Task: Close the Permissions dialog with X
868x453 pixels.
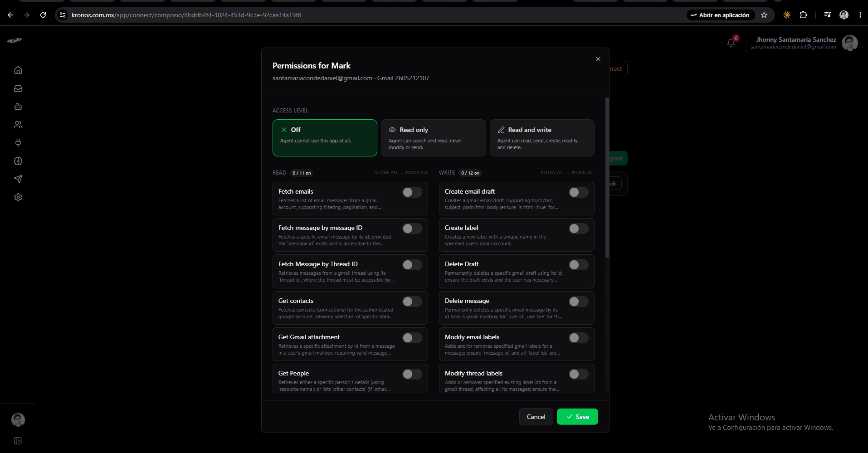Action: coord(598,59)
